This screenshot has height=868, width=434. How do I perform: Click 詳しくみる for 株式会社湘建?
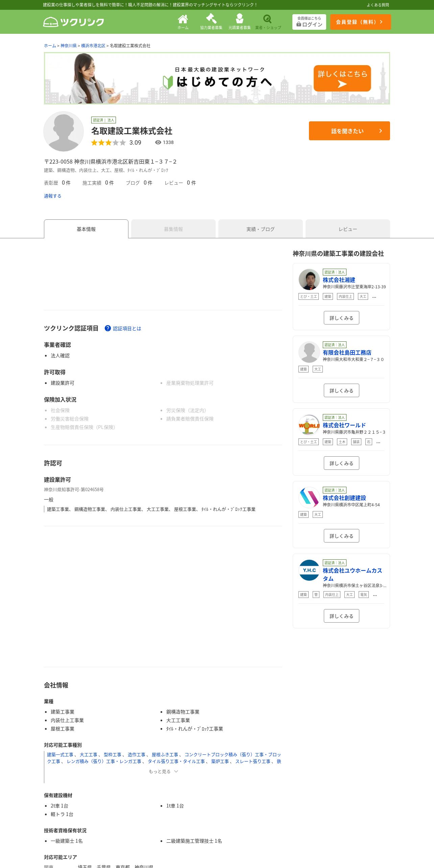[341, 318]
